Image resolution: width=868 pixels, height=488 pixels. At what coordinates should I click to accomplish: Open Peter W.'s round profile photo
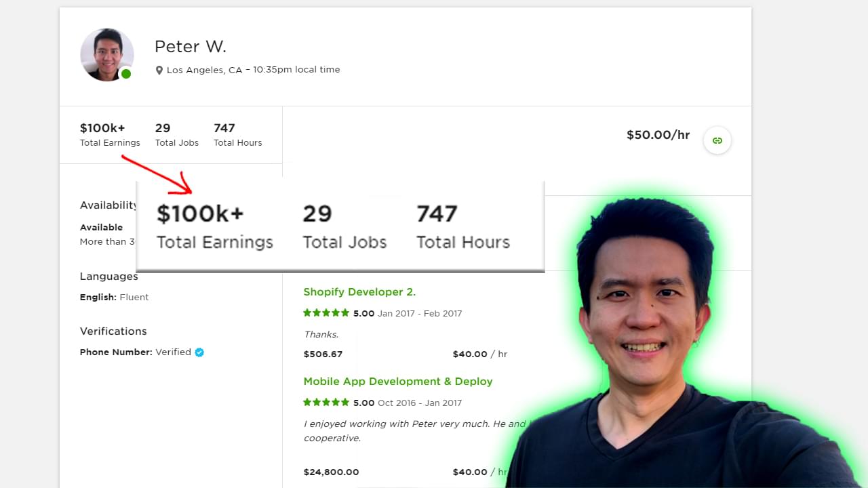point(107,55)
